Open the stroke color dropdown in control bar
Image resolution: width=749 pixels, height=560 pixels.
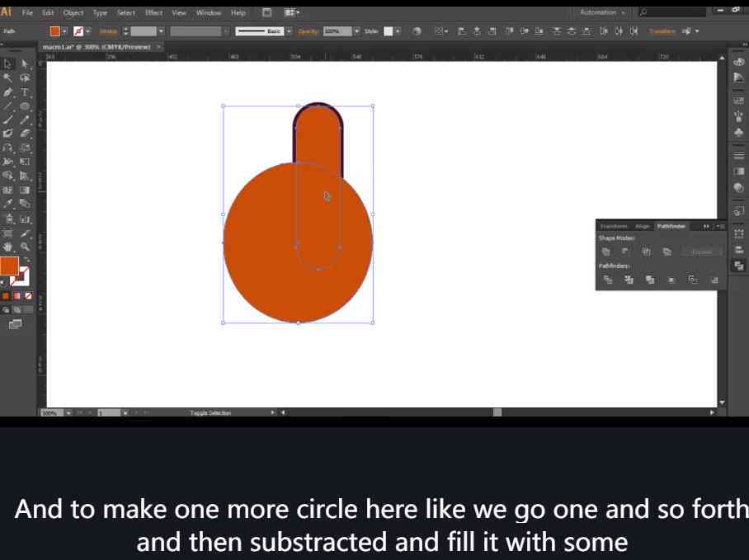tap(88, 31)
